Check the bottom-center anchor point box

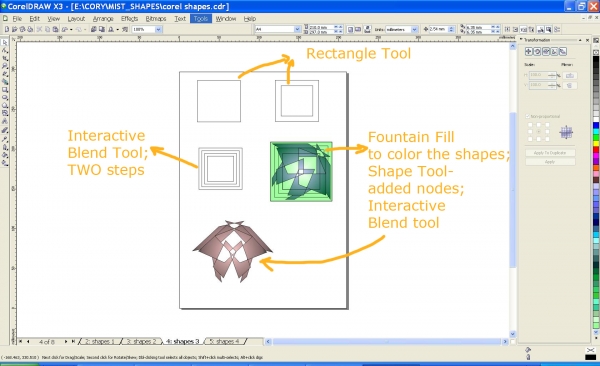pyautogui.click(x=539, y=139)
